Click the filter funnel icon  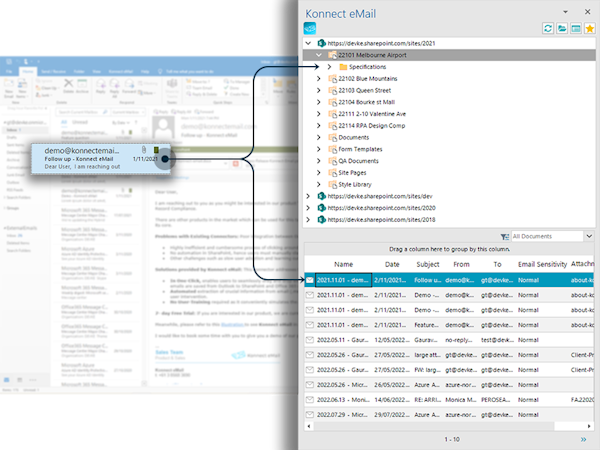505,237
